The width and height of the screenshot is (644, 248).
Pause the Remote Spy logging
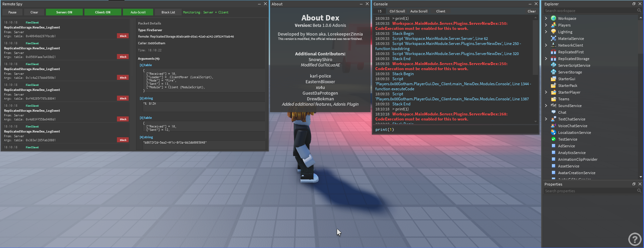click(x=12, y=12)
